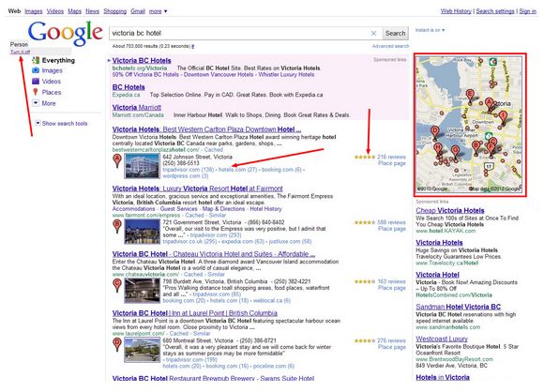Open Images in the top navigation bar
Screen dimensions: 544x392
point(34,11)
